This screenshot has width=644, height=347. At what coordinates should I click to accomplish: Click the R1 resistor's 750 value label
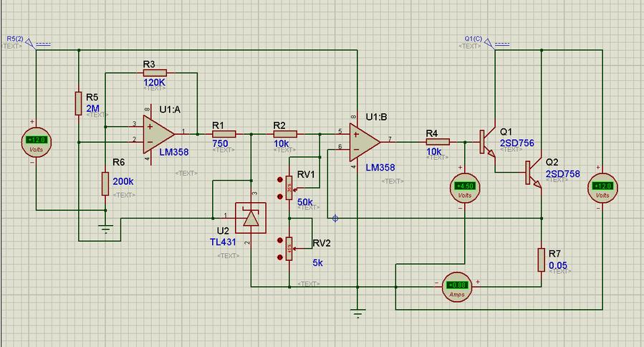[220, 144]
